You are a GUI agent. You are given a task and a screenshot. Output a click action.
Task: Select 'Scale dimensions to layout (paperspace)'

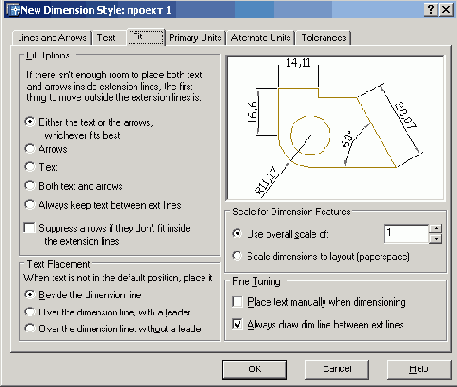pos(237,256)
